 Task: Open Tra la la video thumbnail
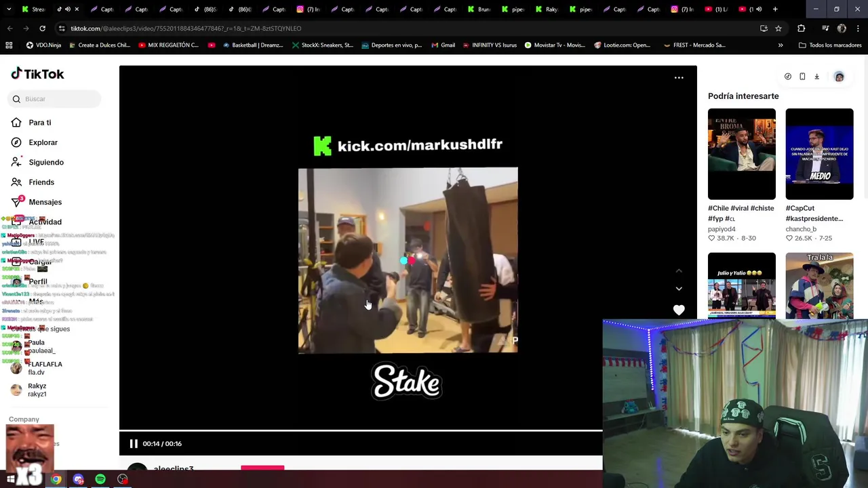[819, 285]
